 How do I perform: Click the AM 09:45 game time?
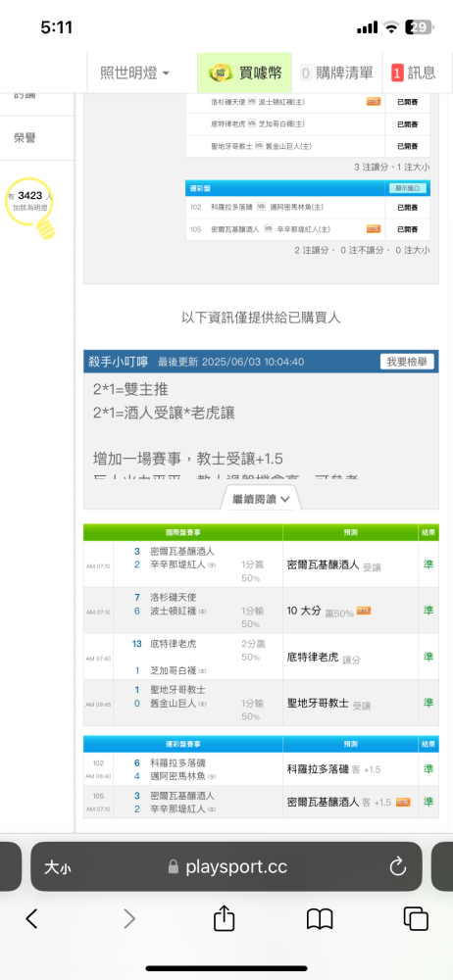coord(98,705)
